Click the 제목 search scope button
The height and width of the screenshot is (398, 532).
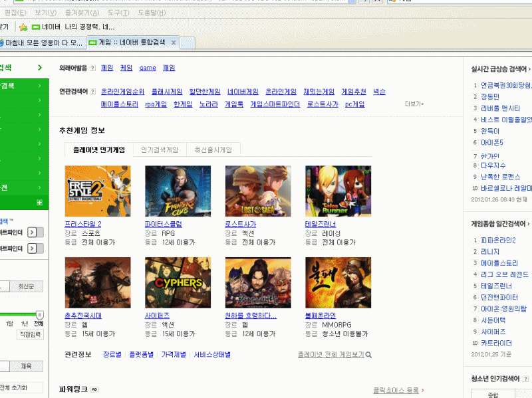click(26, 366)
